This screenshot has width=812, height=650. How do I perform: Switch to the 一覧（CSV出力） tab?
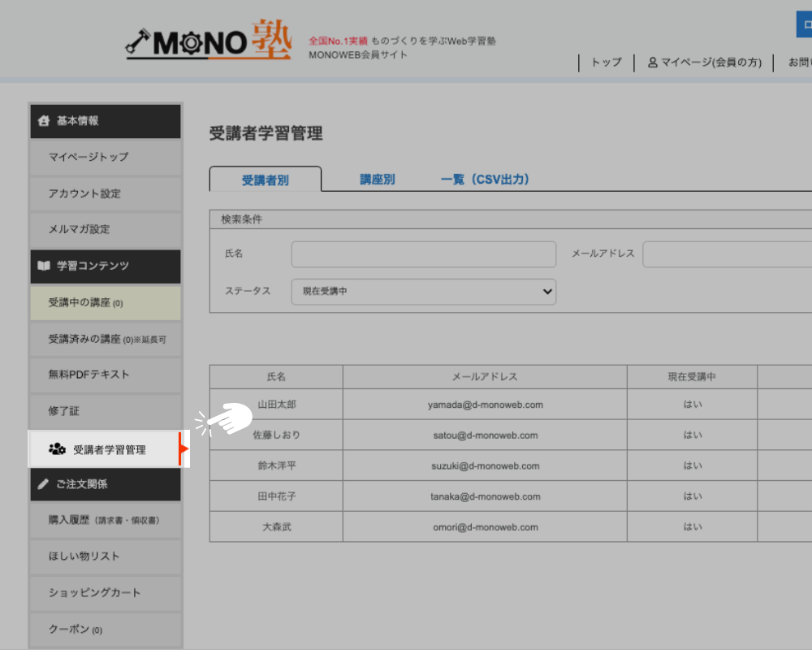click(485, 180)
